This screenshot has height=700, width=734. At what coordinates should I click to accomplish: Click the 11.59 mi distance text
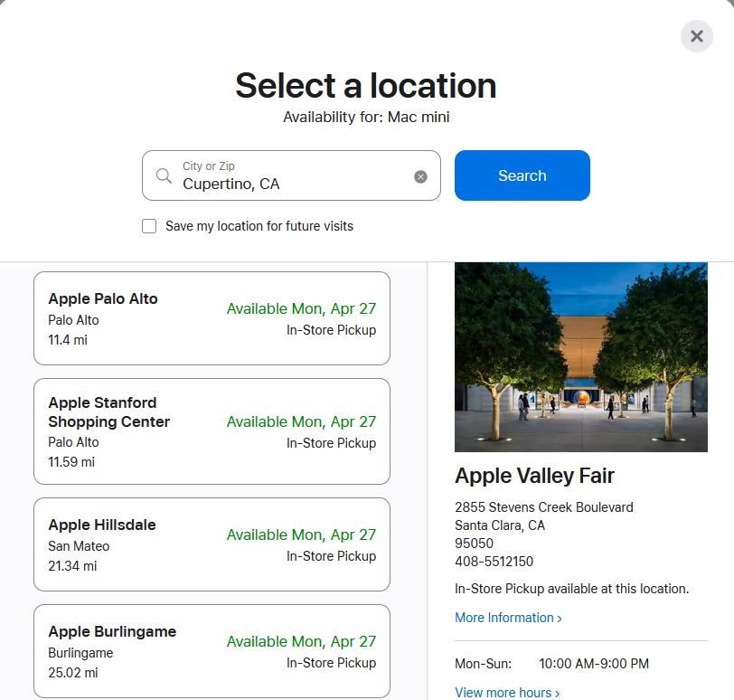(71, 461)
